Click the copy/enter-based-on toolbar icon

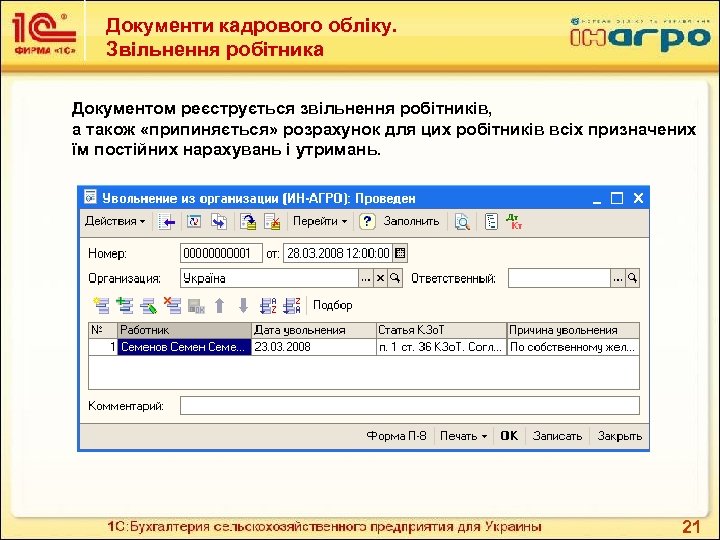pos(219,222)
